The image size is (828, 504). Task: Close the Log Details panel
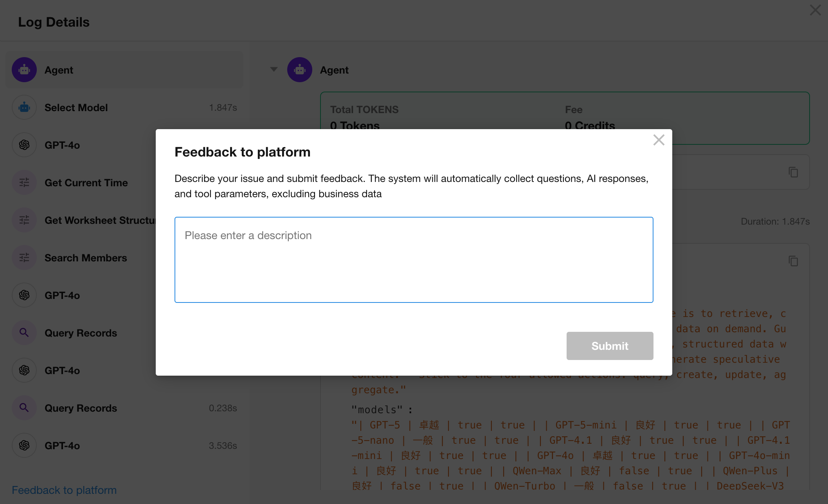[x=815, y=10]
